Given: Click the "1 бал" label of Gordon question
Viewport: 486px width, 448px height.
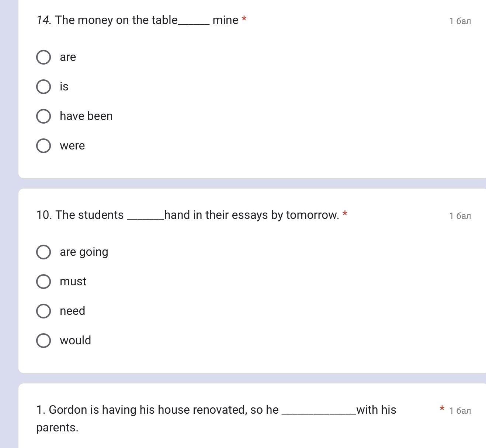Looking at the screenshot, I should click(460, 411).
